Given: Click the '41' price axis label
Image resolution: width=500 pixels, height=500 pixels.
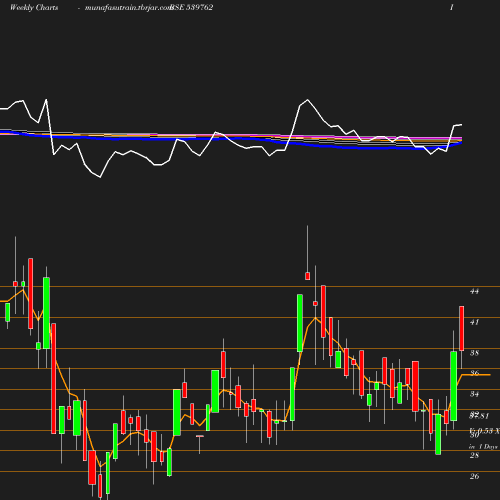Looking at the screenshot, I should pos(474,322).
